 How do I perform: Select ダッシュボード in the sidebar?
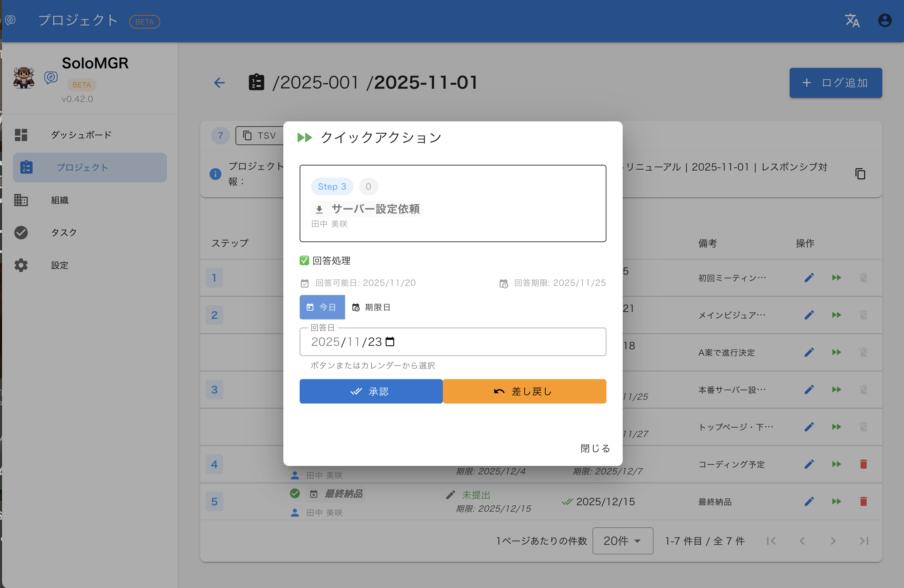(81, 135)
